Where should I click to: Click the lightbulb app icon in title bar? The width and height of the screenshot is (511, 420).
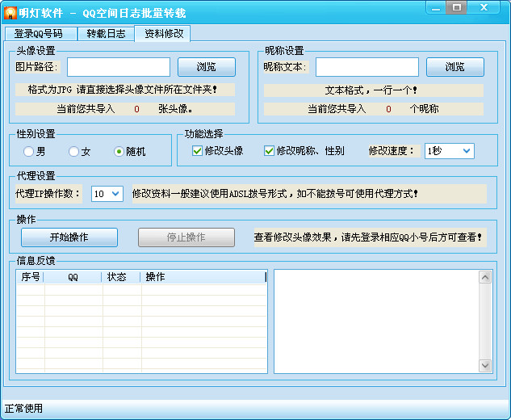(10, 13)
